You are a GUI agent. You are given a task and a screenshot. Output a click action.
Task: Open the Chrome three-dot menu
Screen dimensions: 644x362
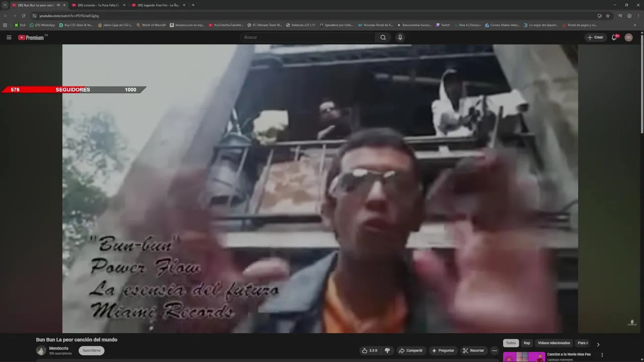click(x=638, y=16)
